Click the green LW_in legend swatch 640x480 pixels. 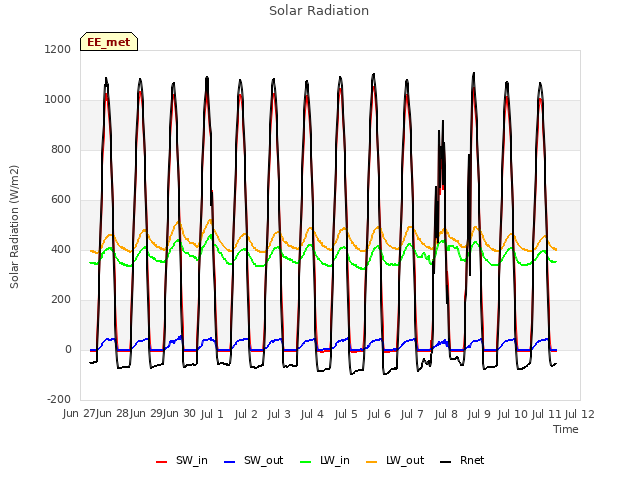pos(306,462)
